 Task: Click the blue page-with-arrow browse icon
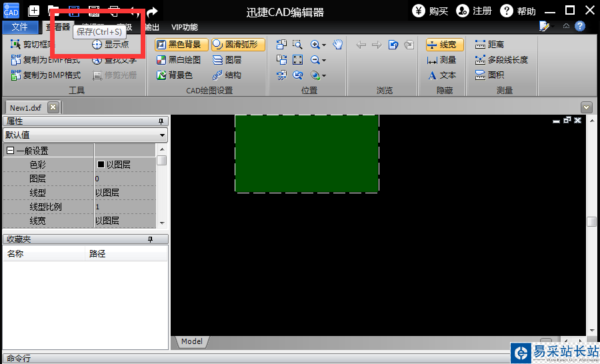[x=393, y=45]
